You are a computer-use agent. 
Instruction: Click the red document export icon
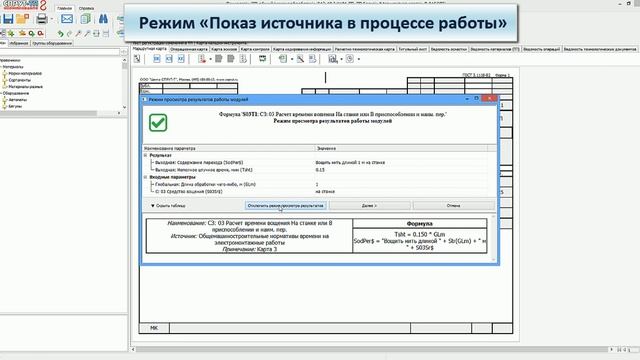(202, 59)
